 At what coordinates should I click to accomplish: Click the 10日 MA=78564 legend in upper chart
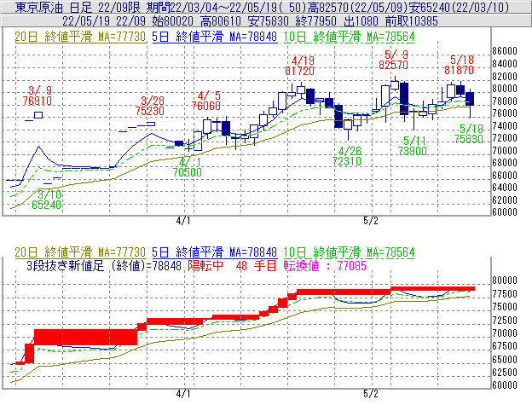(x=350, y=37)
